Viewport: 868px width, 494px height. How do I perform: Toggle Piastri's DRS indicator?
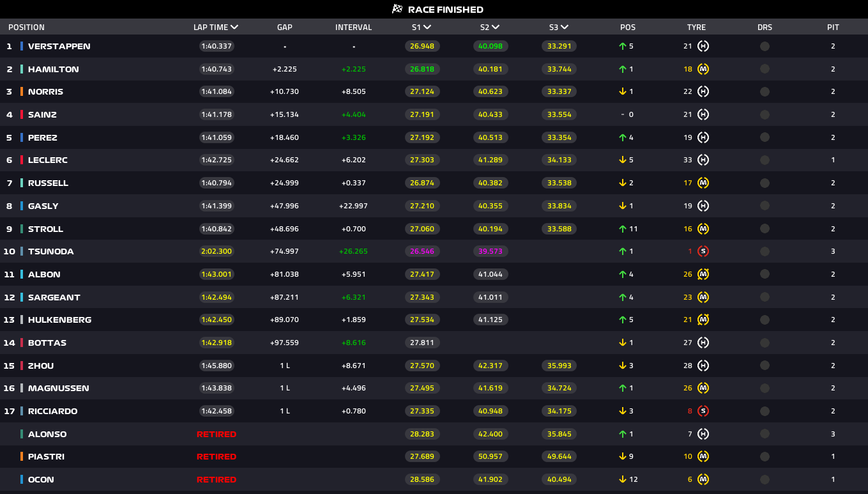click(765, 456)
